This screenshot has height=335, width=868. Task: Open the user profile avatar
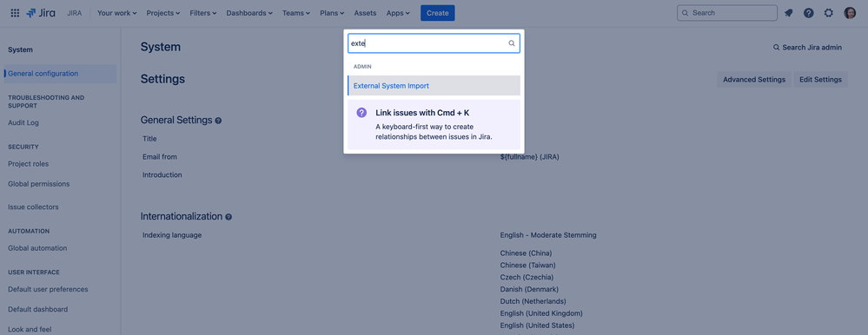pyautogui.click(x=850, y=13)
